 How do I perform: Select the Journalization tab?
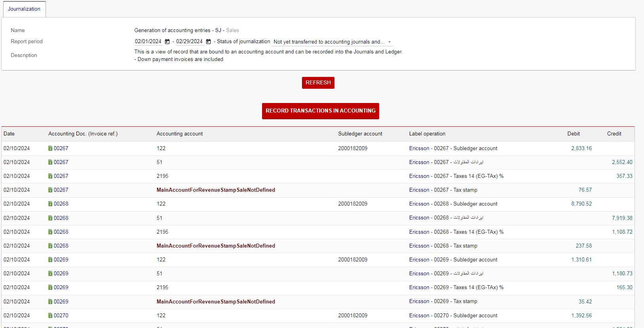click(24, 9)
